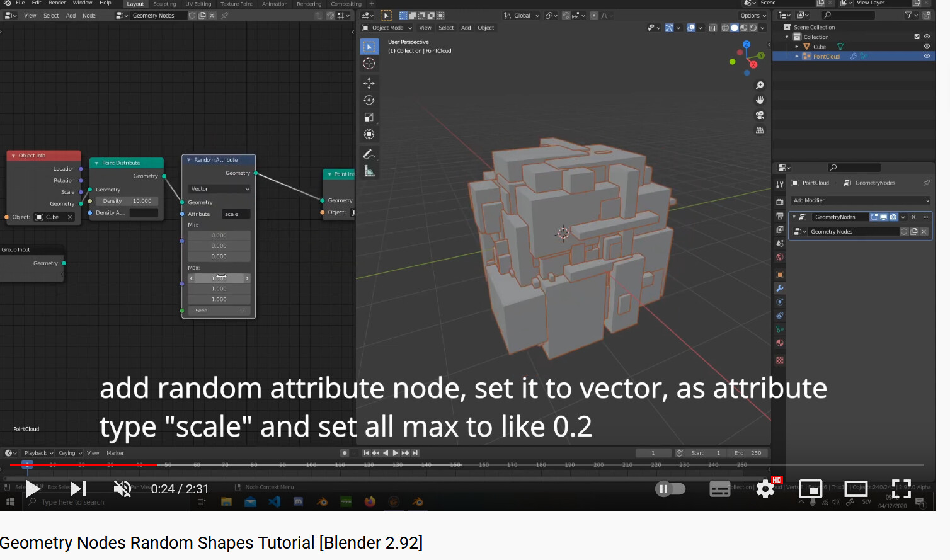Viewport: 950px width, 560px height.
Task: Open the Sculpting workspace tab
Action: (x=164, y=4)
